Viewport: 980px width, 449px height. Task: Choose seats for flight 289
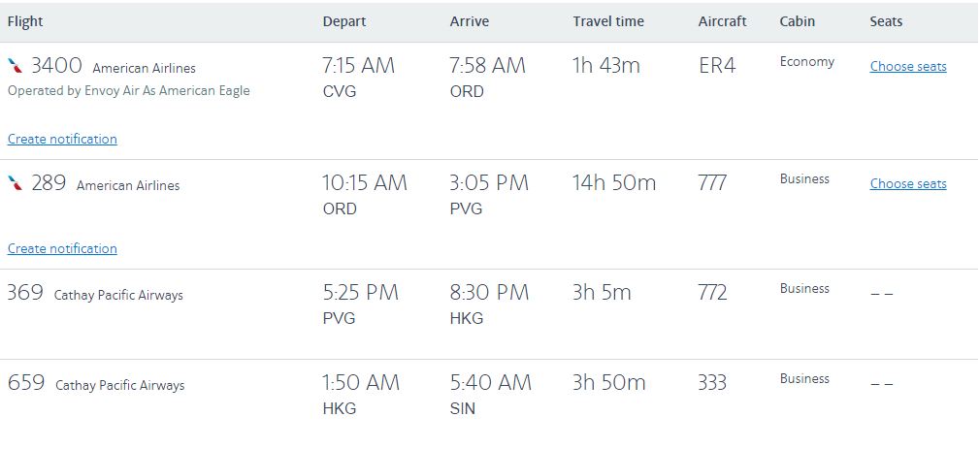tap(907, 184)
